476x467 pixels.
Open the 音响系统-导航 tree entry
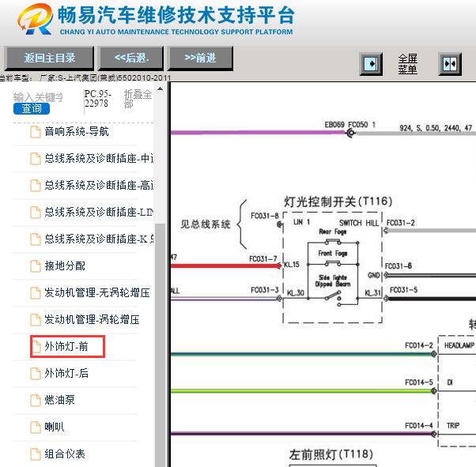[x=77, y=132]
